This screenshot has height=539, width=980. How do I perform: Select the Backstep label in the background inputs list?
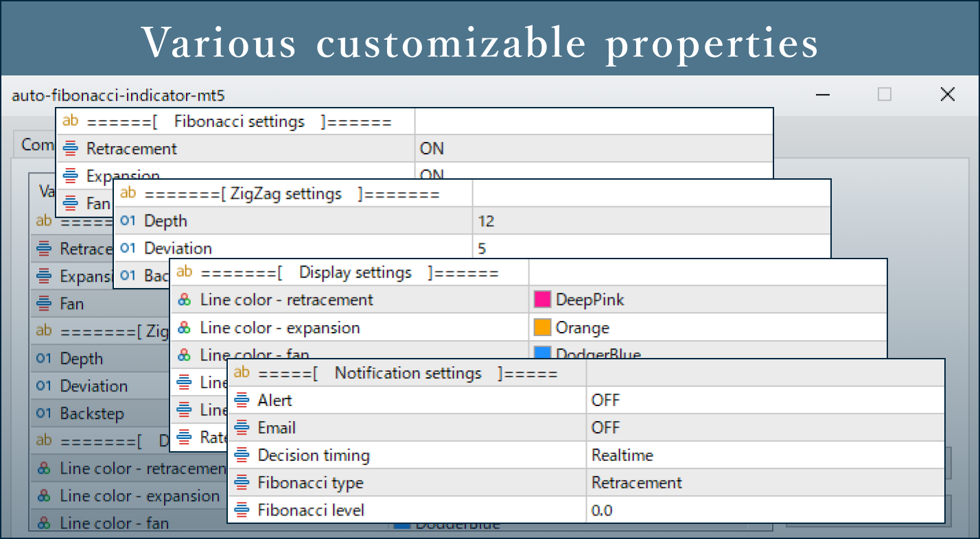pyautogui.click(x=92, y=414)
